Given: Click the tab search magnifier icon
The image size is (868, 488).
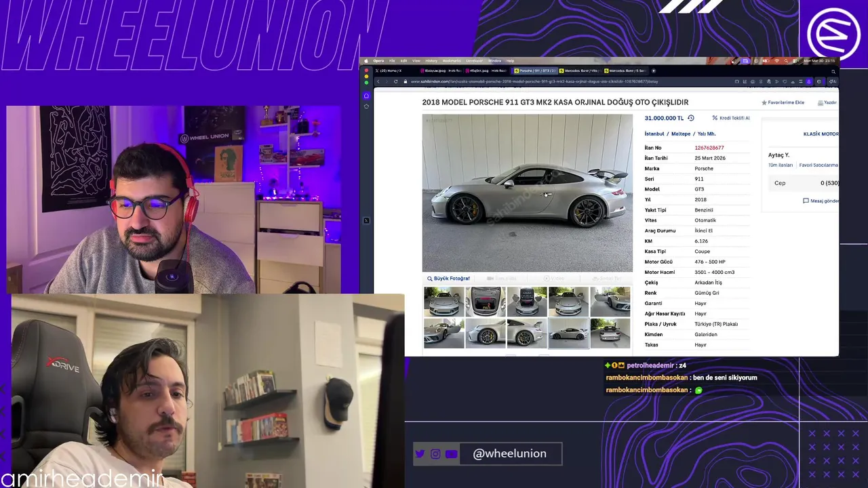Looking at the screenshot, I should tap(833, 70).
